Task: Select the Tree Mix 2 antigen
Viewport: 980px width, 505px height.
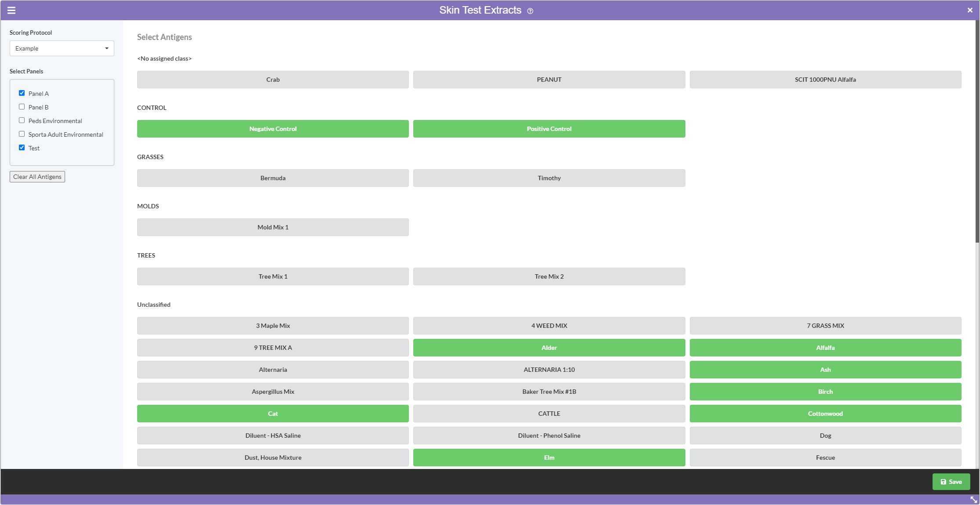Action: (x=549, y=276)
